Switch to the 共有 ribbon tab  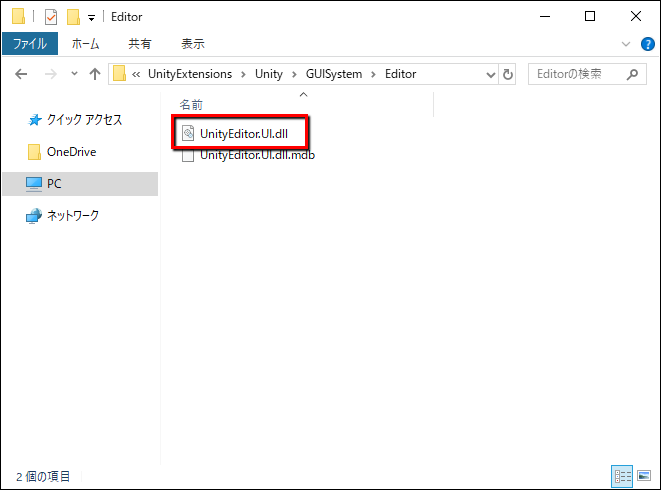click(140, 44)
